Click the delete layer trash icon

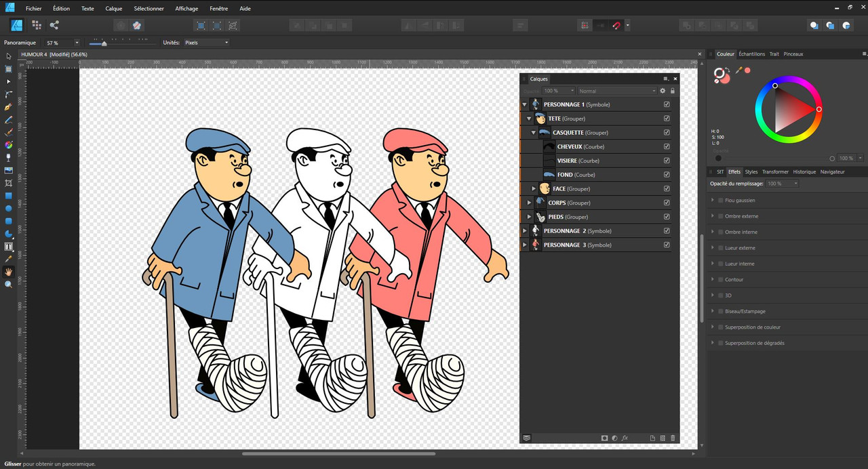[673, 438]
